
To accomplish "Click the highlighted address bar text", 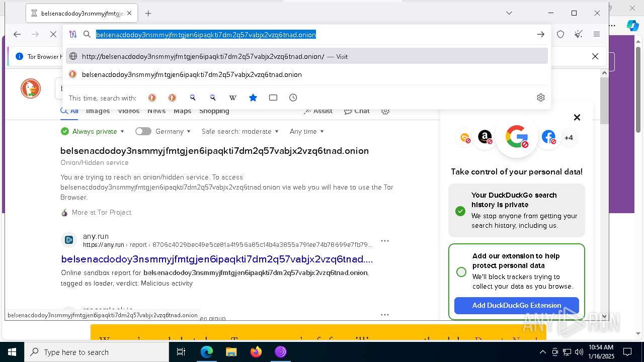I will coord(206,34).
